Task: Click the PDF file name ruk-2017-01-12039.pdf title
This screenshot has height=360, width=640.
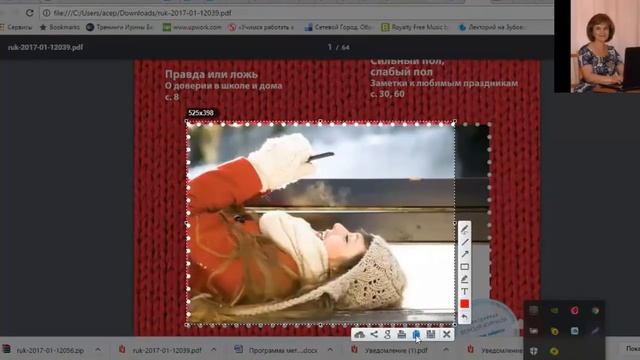Action: click(45, 47)
